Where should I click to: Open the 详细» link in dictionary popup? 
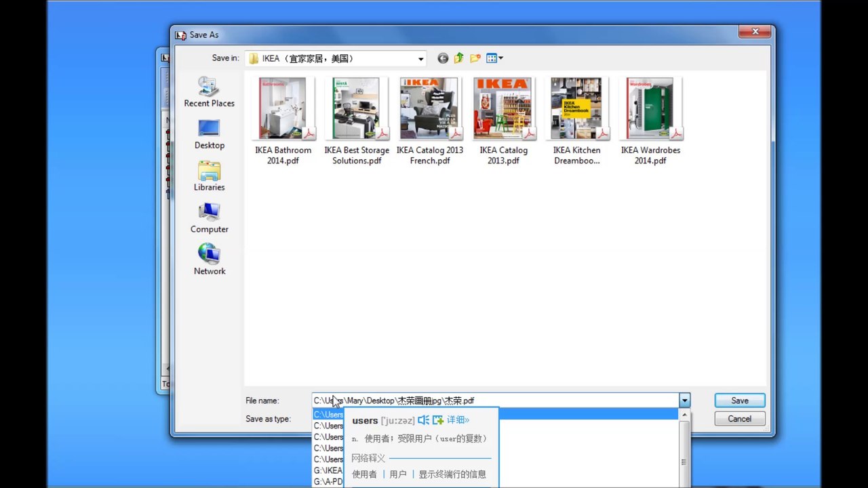(x=458, y=420)
